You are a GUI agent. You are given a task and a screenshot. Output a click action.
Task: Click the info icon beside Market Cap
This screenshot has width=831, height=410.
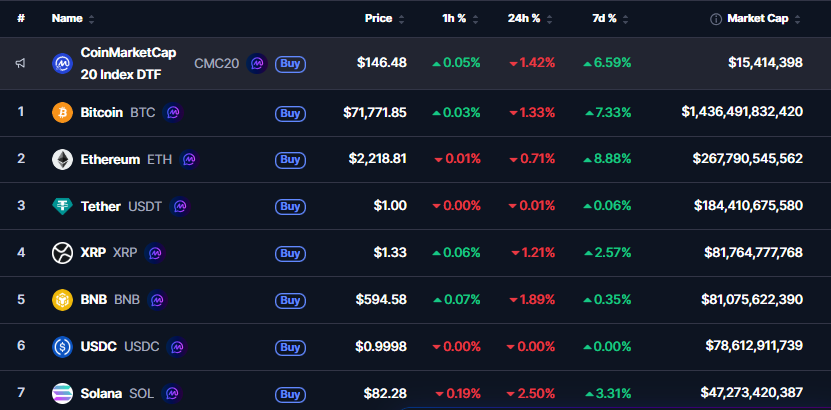[716, 19]
